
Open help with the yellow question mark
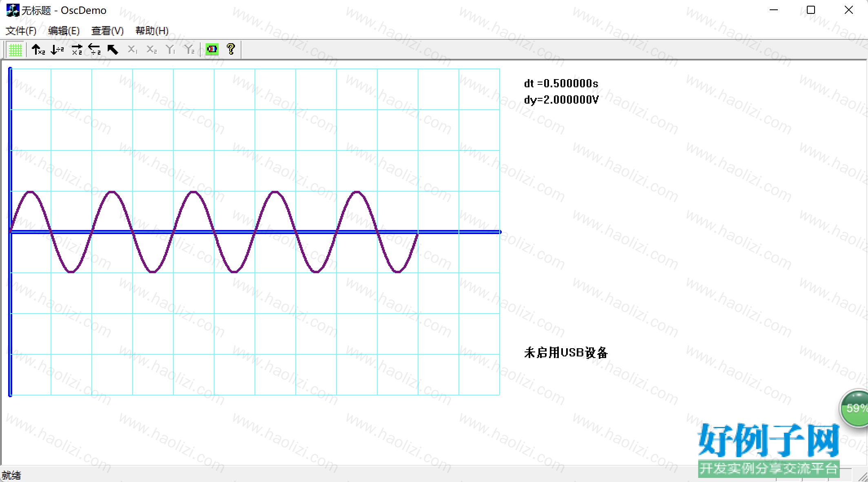[231, 50]
